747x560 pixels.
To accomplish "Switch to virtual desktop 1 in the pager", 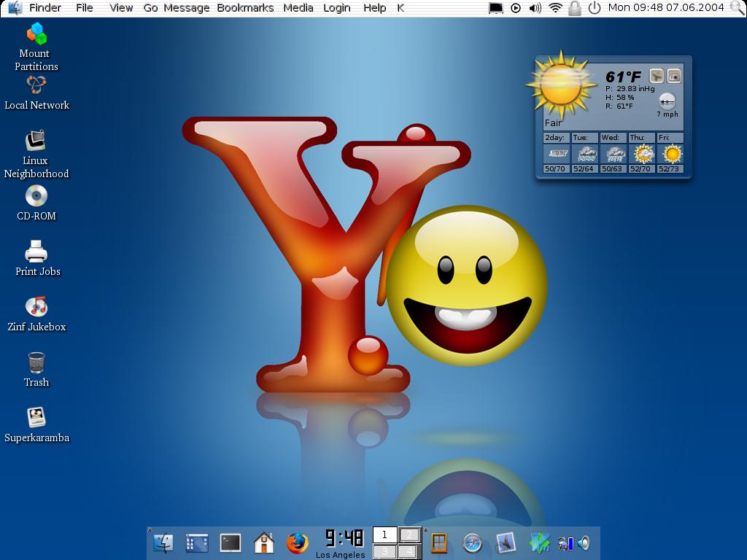I will [384, 534].
